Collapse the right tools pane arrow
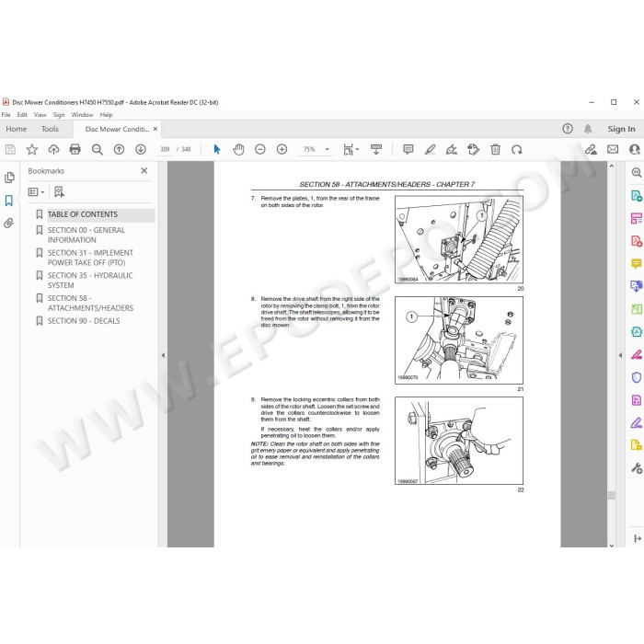The height and width of the screenshot is (644, 644). click(621, 355)
